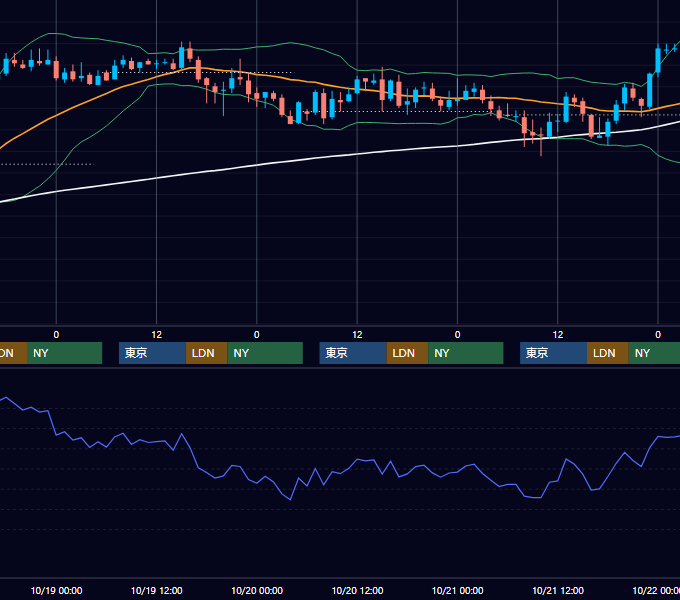Click the hour tick 12 above 10/20 12:00
The height and width of the screenshot is (600, 680).
(357, 335)
